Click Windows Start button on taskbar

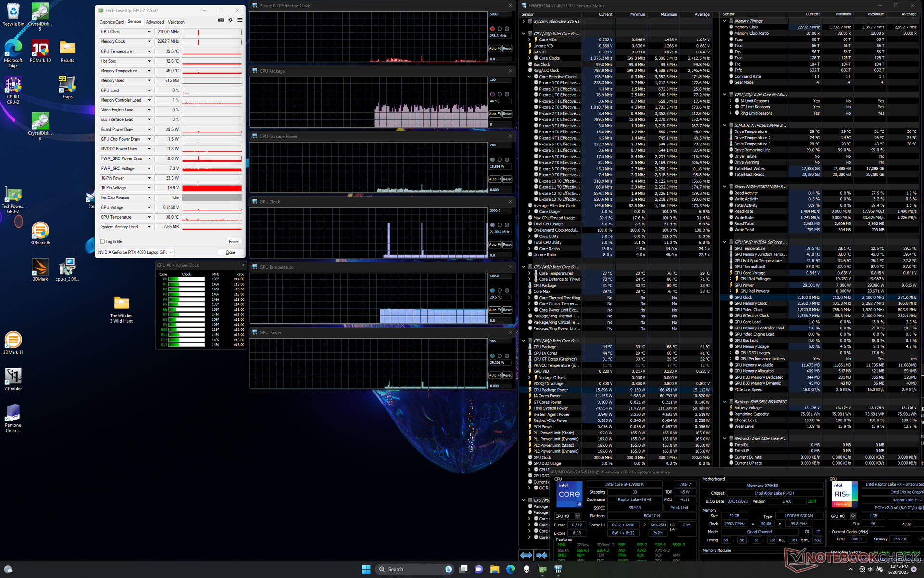[x=366, y=569]
